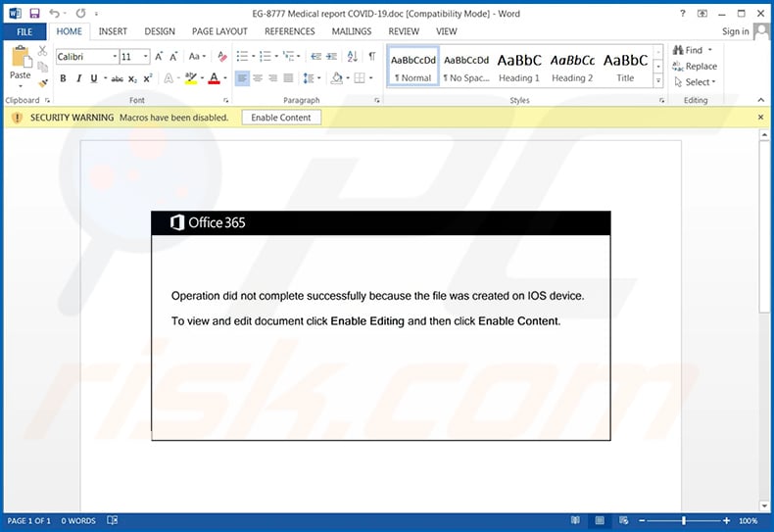Screen dimensions: 774x532
Task: Open the FILE tab
Action: [x=24, y=31]
